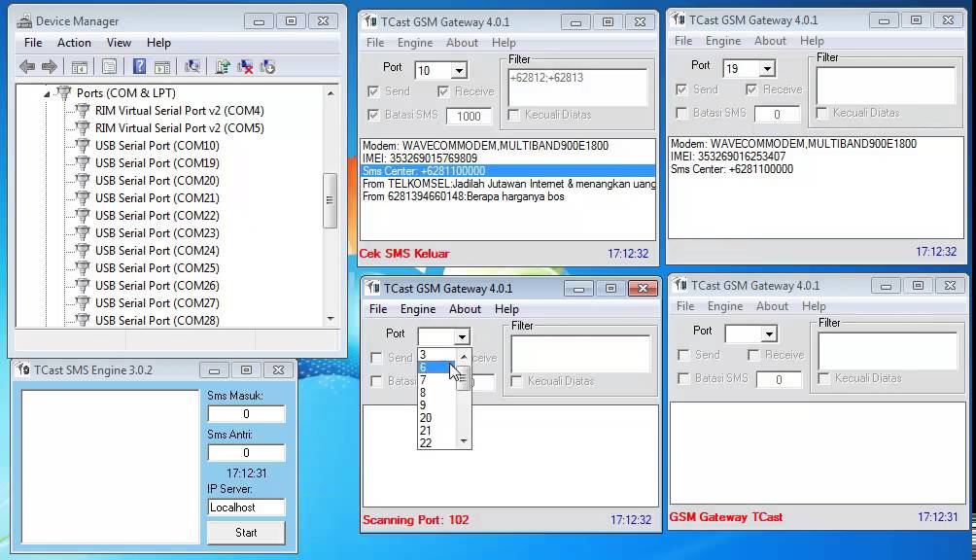Collapse the Ports (COM & LPT) tree node

[47, 94]
